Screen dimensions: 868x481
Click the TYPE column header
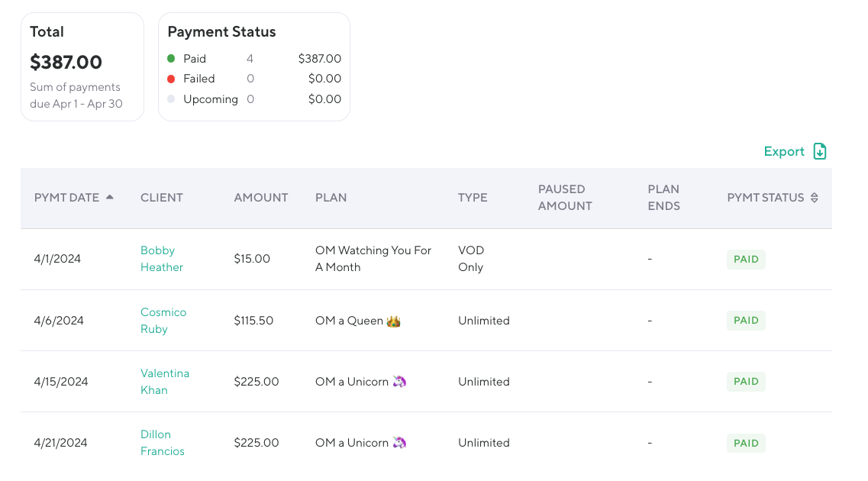coord(473,198)
